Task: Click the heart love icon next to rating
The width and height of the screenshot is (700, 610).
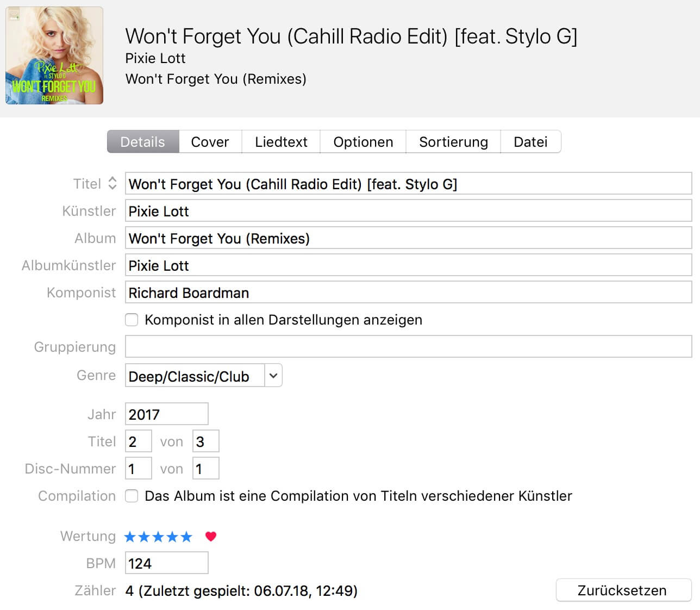Action: click(211, 537)
